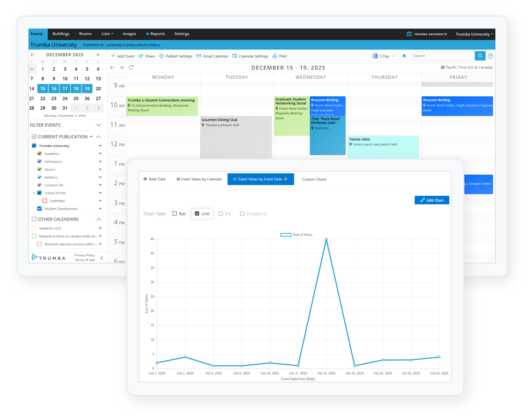The height and width of the screenshot is (420, 531).
Task: Click the notification bell icon
Action: pos(404,56)
